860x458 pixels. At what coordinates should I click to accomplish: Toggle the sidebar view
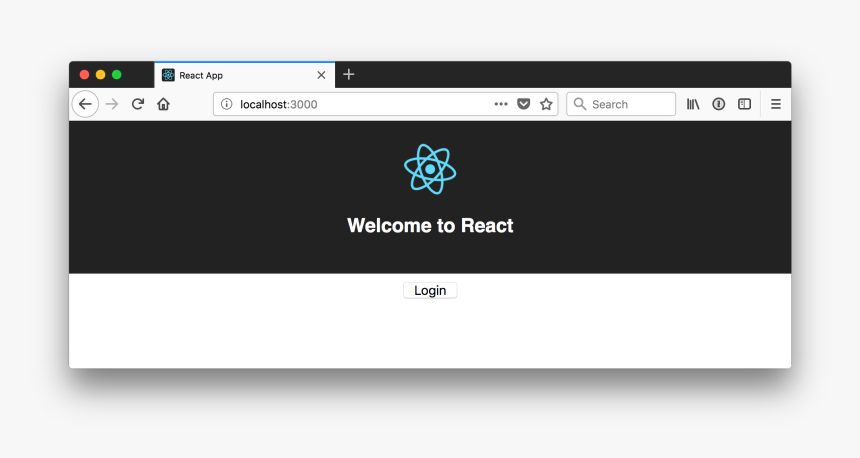click(744, 104)
